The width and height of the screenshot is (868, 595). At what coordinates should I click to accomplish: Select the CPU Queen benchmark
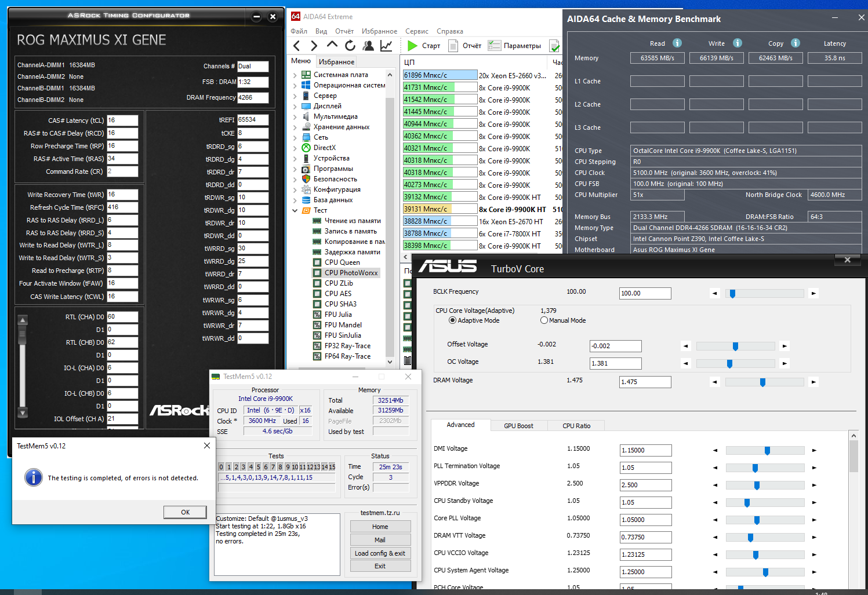[x=342, y=262]
